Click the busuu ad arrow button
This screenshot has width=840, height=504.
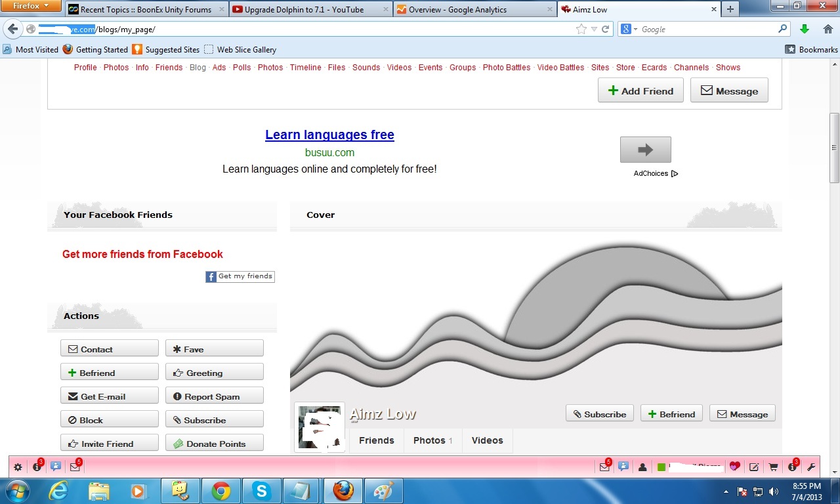click(x=645, y=150)
